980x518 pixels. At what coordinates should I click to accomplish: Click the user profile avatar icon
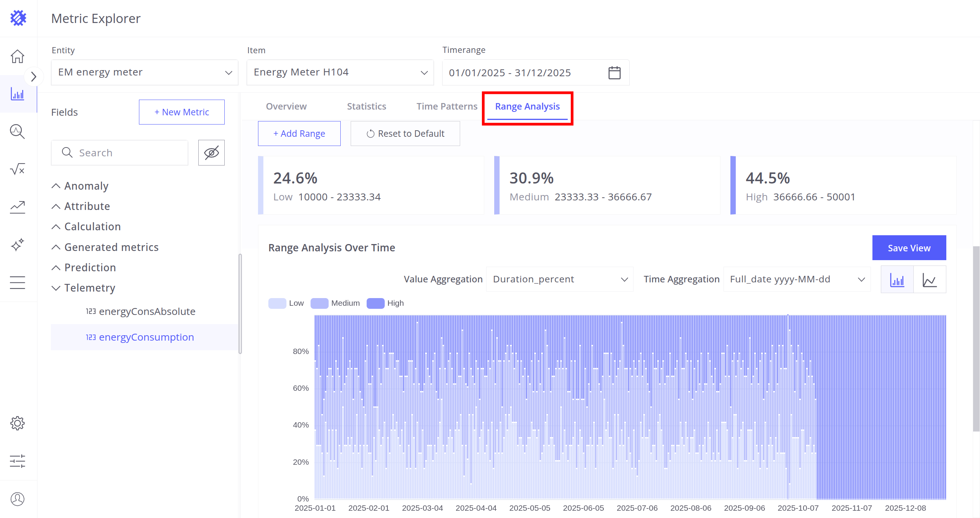(x=17, y=499)
